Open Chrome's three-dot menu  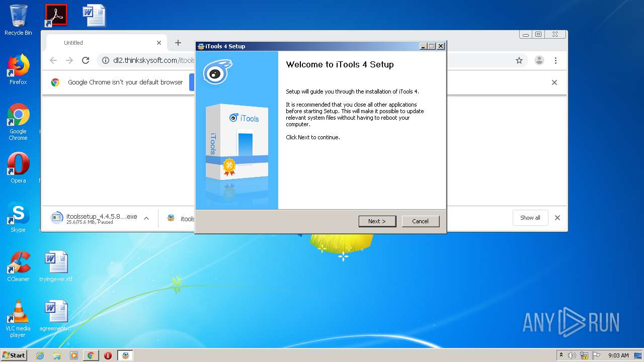(555, 60)
